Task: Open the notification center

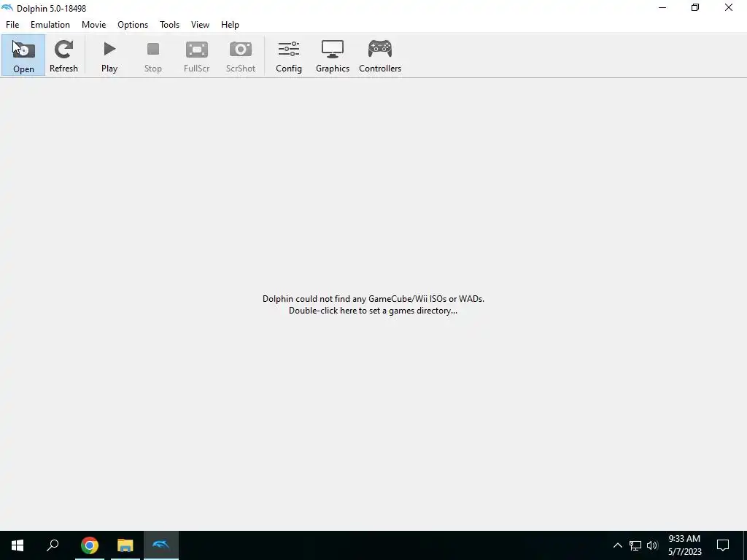Action: (723, 545)
